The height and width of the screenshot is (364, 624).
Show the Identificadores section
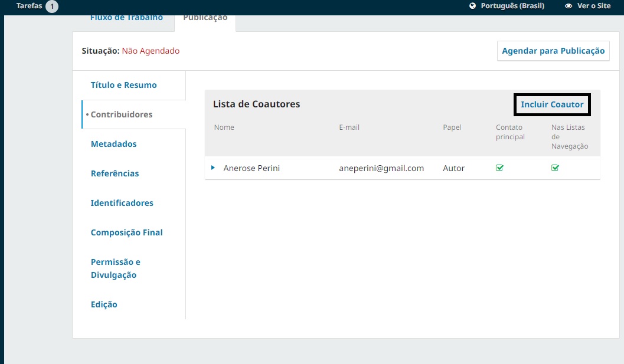pos(122,203)
